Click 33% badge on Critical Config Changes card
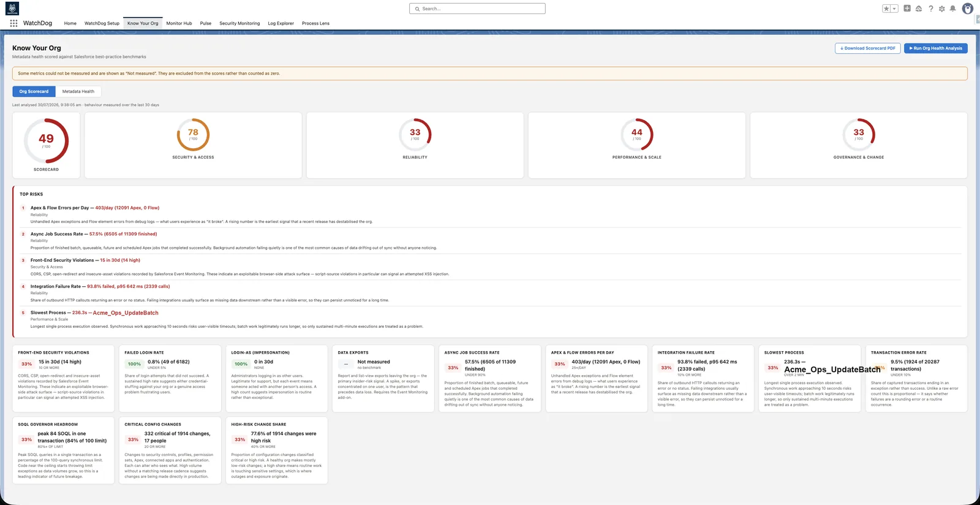 pyautogui.click(x=134, y=439)
